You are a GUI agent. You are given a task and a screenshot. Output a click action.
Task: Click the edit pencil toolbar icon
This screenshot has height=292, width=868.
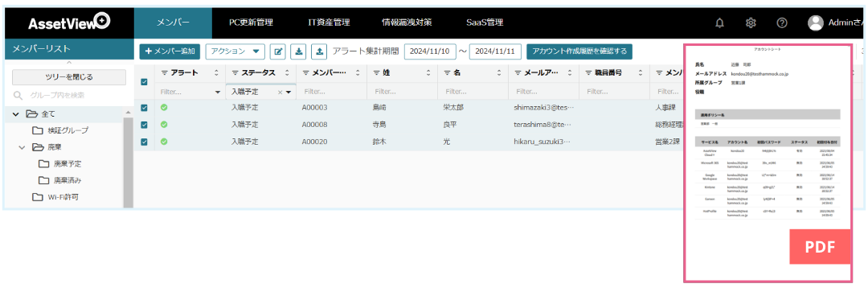click(278, 51)
